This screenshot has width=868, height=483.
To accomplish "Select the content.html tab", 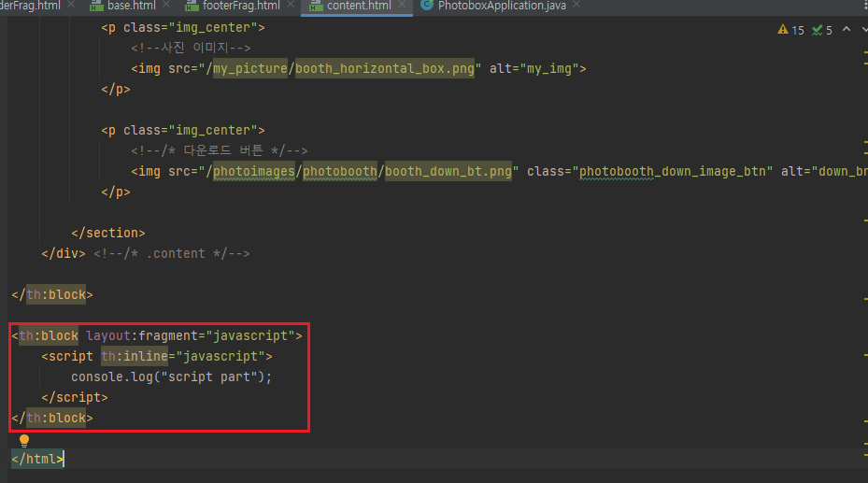I will point(359,6).
